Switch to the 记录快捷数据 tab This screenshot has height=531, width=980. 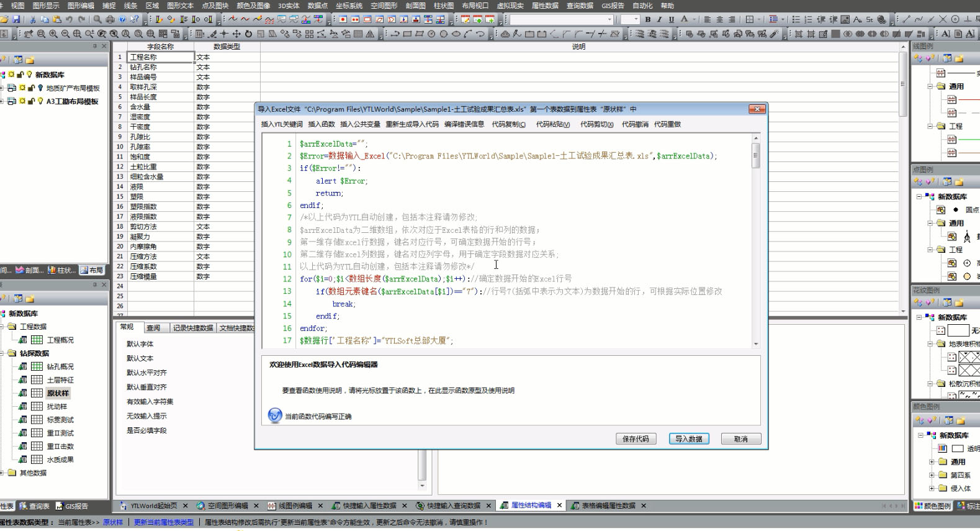coord(192,328)
